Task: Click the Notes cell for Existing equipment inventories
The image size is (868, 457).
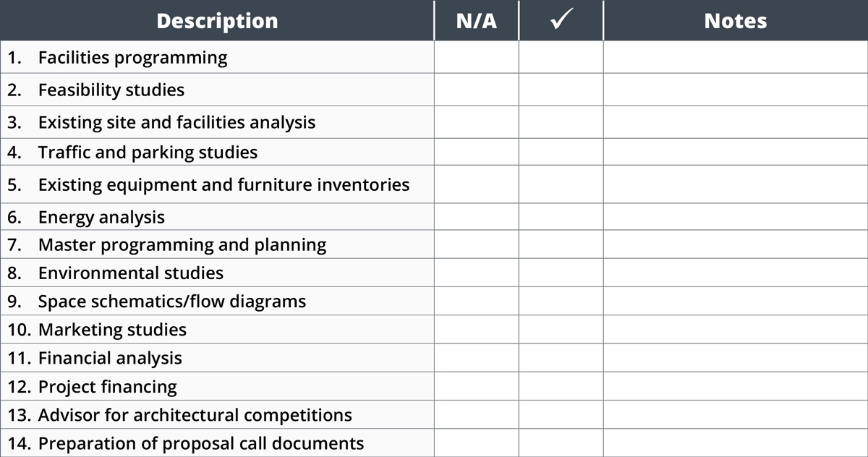Action: click(736, 184)
